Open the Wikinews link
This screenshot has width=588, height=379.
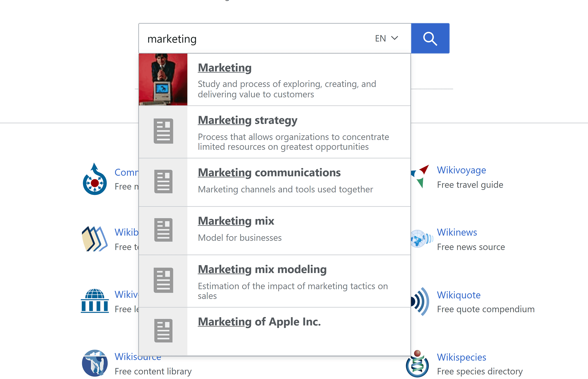click(457, 232)
